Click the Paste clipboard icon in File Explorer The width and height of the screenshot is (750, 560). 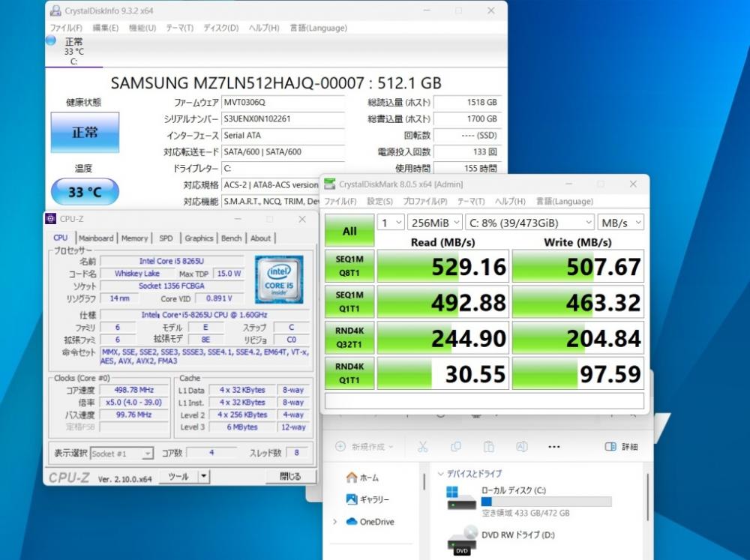[488, 447]
